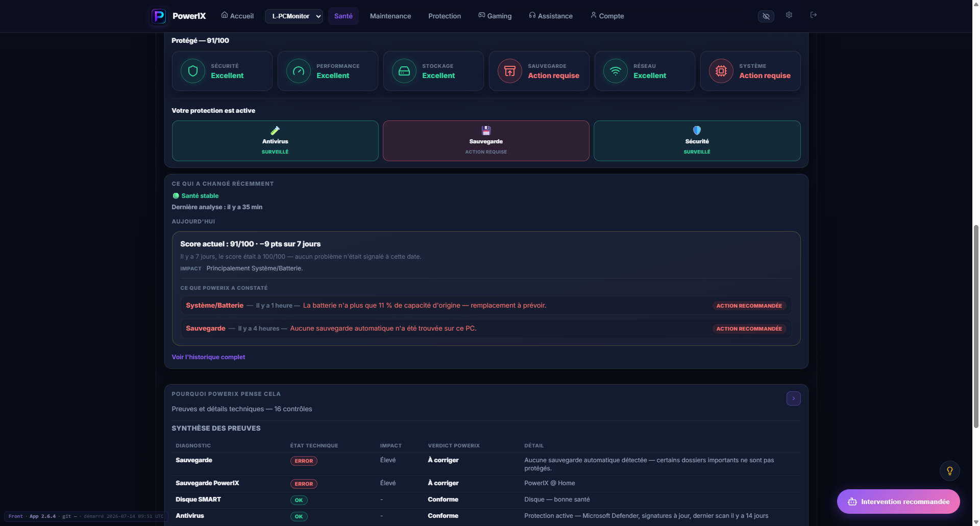
Task: Select the Stockage Excellent status text
Action: (x=438, y=76)
